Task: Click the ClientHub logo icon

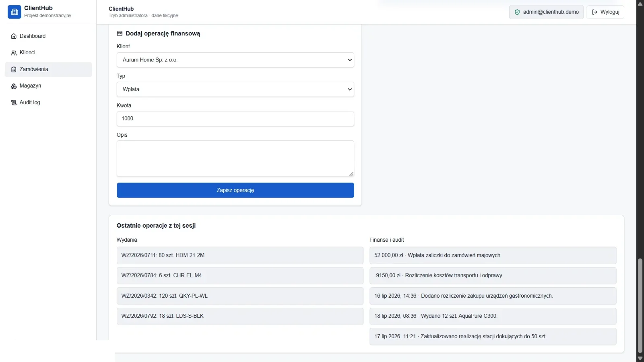Action: [x=14, y=12]
